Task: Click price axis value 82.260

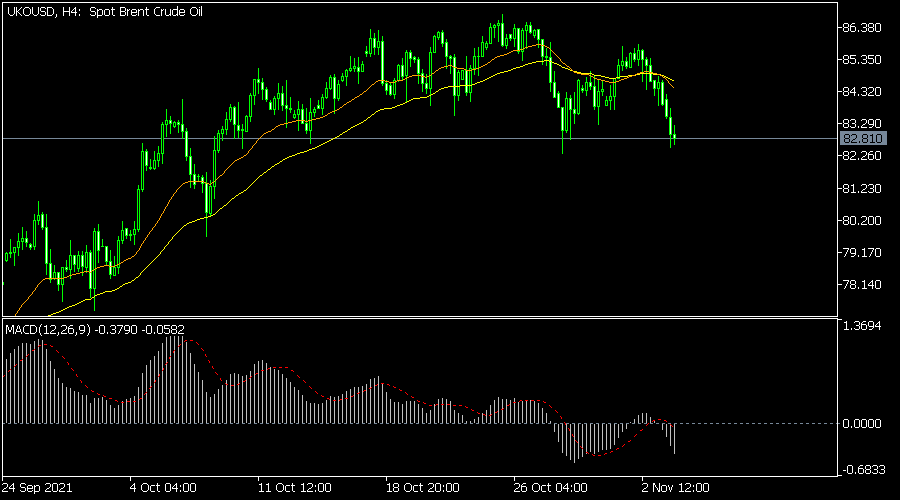Action: click(862, 156)
